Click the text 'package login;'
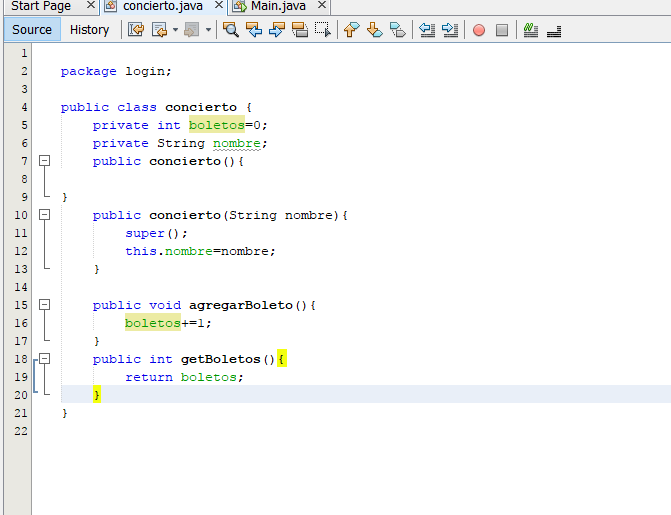This screenshot has height=515, width=671. click(x=116, y=71)
